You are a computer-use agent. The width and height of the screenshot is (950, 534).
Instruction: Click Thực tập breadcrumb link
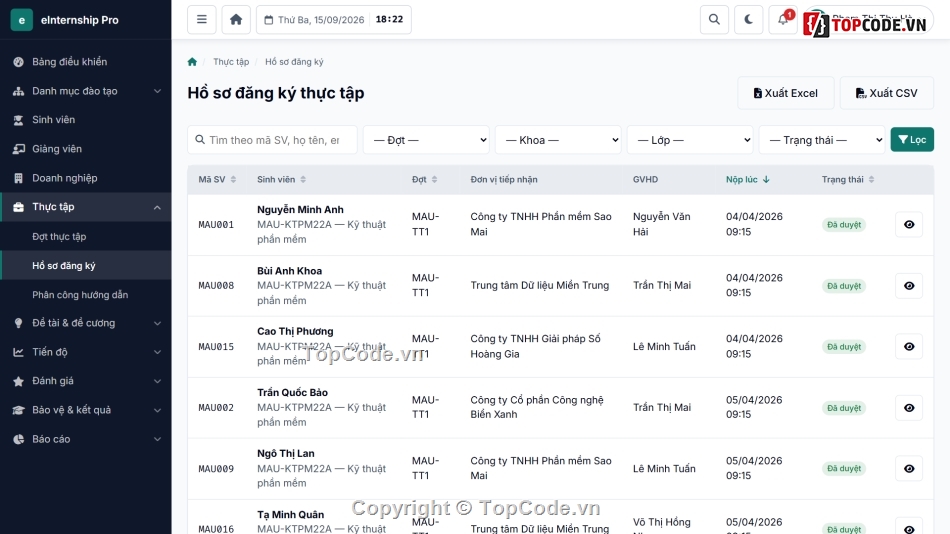tap(231, 62)
